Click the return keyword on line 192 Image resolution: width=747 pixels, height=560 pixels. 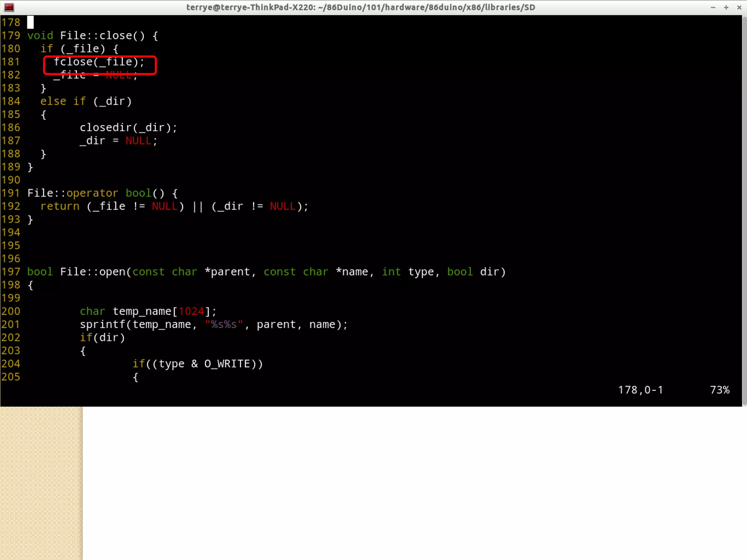[x=60, y=206]
